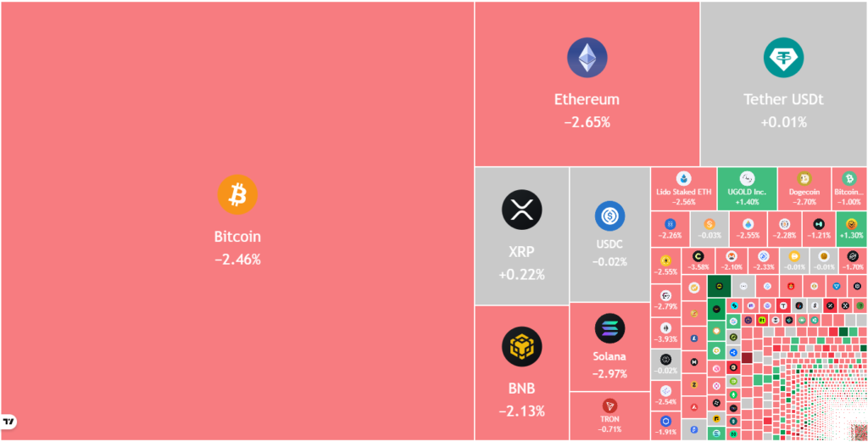
Task: Click the BNB logo icon
Action: pyautogui.click(x=521, y=346)
